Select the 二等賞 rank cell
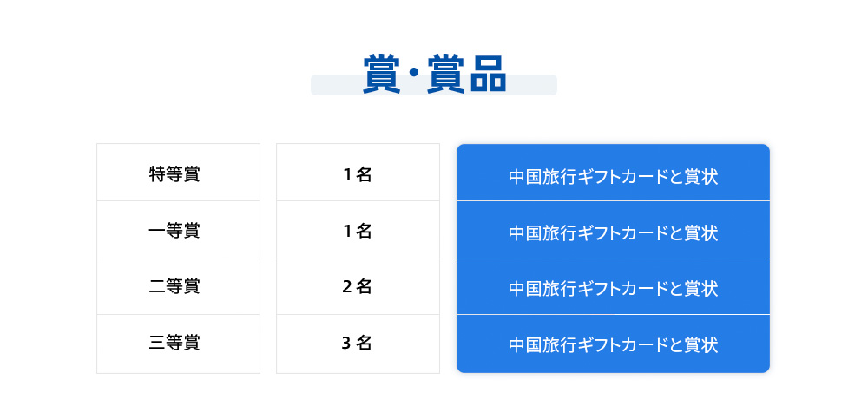Image resolution: width=868 pixels, height=419 pixels. tap(178, 286)
